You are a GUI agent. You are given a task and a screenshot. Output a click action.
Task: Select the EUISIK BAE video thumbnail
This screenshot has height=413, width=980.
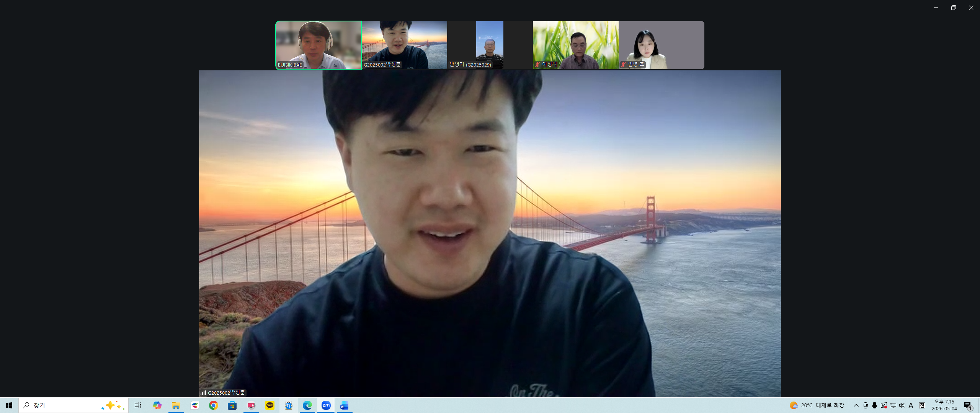pos(318,45)
